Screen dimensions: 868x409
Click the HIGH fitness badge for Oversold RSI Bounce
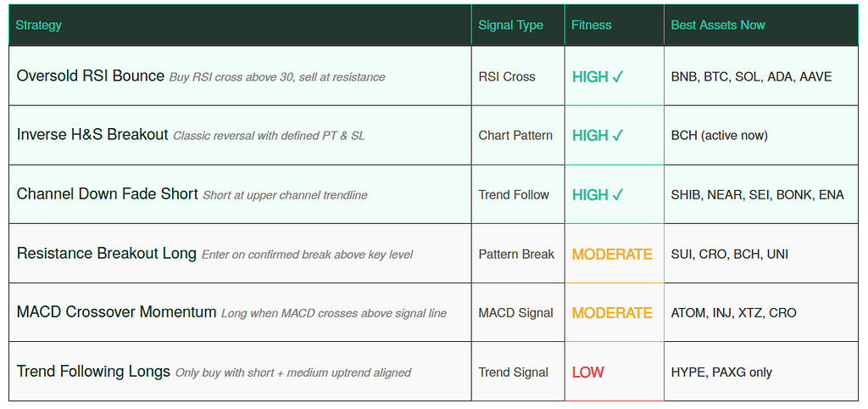[598, 76]
